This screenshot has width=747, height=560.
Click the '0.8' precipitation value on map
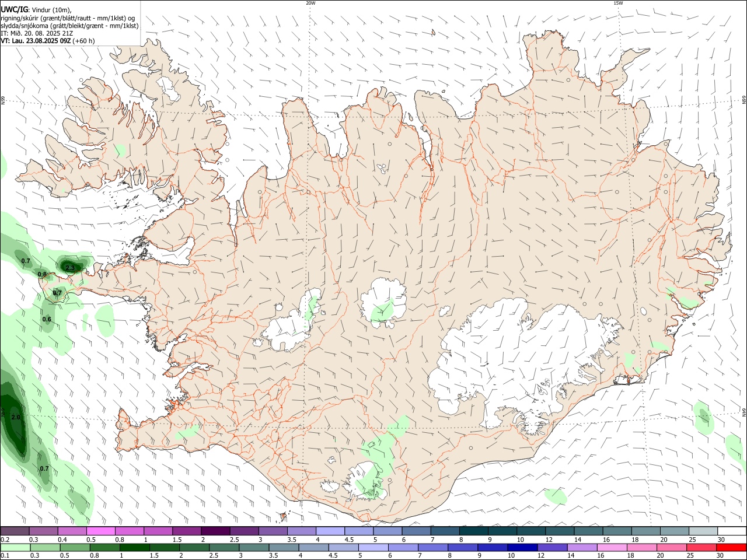[42, 274]
